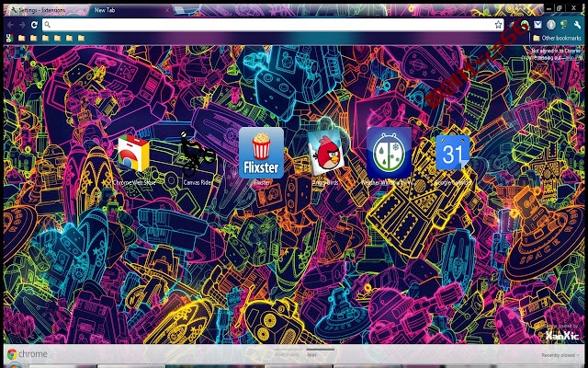The width and height of the screenshot is (588, 368).
Task: Launch the Angry Birds app
Action: tap(325, 154)
